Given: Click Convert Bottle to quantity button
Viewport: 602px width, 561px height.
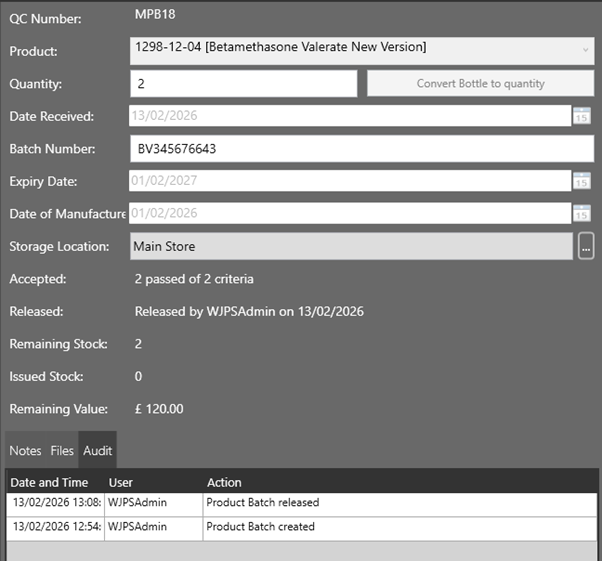Looking at the screenshot, I should coord(480,83).
